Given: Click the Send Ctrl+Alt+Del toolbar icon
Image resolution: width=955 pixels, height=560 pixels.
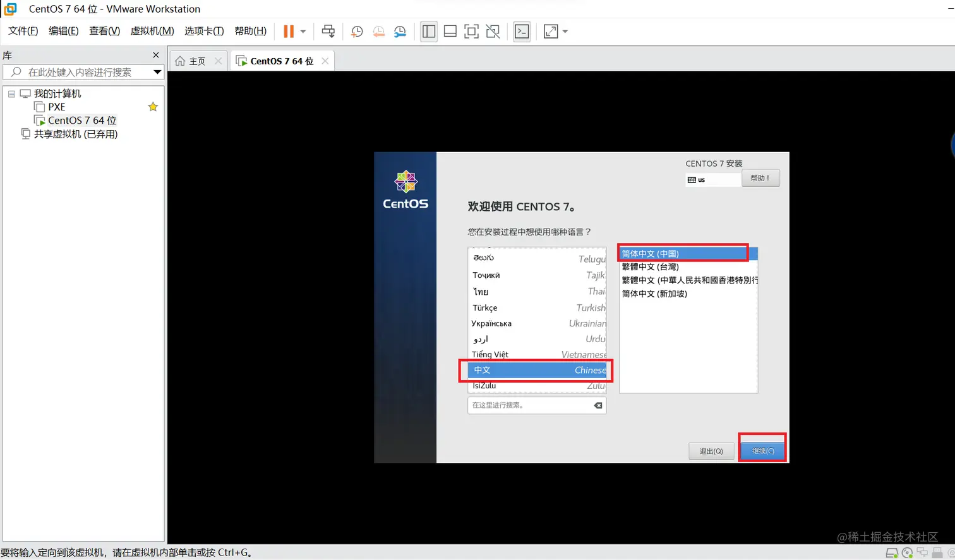Looking at the screenshot, I should point(328,32).
